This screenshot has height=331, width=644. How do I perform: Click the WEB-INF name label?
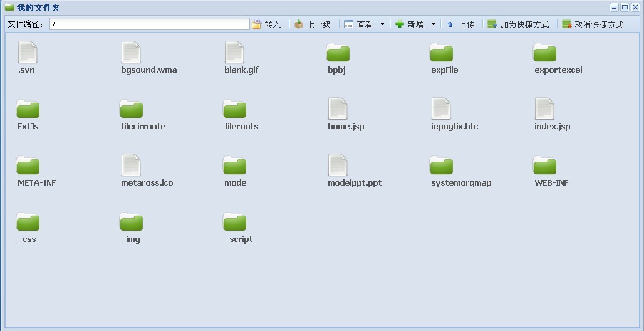click(551, 182)
